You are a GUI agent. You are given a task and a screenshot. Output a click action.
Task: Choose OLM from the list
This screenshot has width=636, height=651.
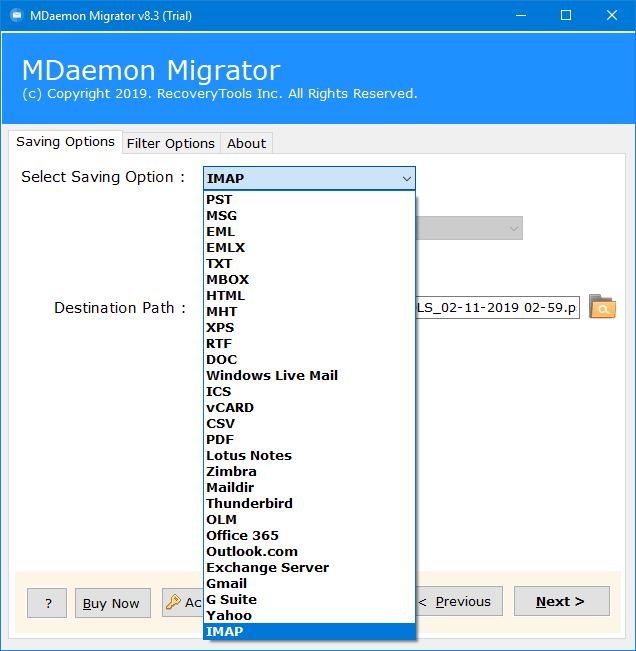(309, 519)
